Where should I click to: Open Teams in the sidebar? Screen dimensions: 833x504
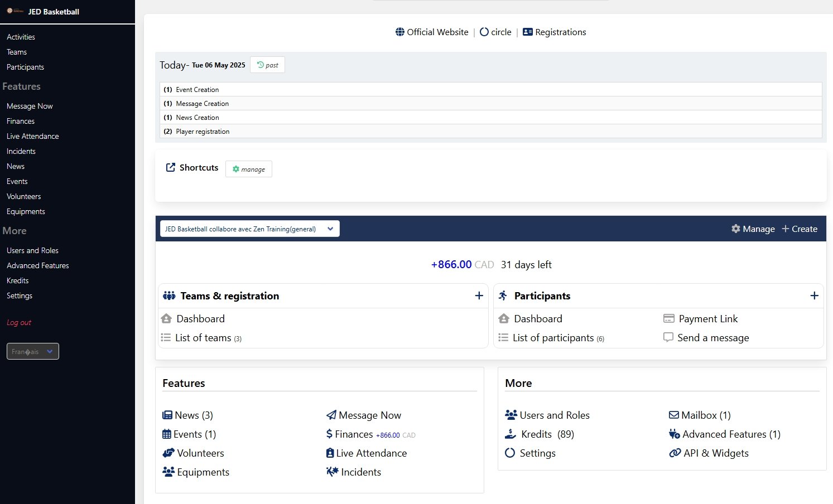pyautogui.click(x=17, y=52)
